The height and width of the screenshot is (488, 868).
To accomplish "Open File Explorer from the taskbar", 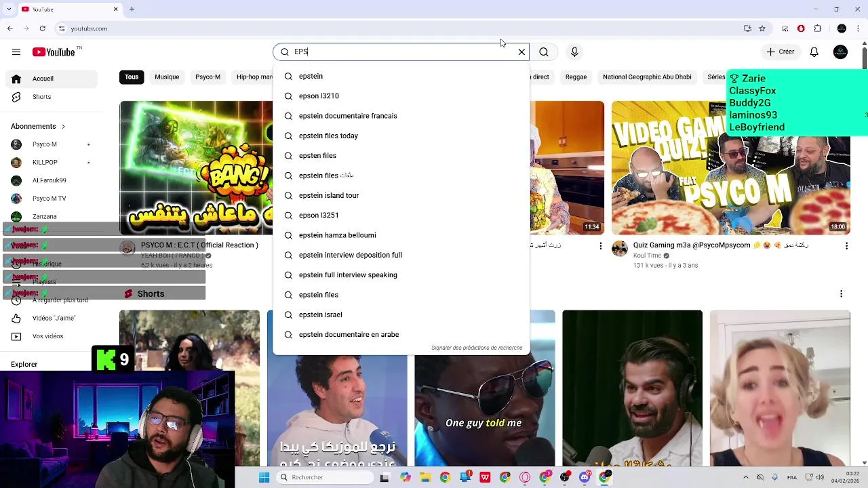I will pos(425,477).
